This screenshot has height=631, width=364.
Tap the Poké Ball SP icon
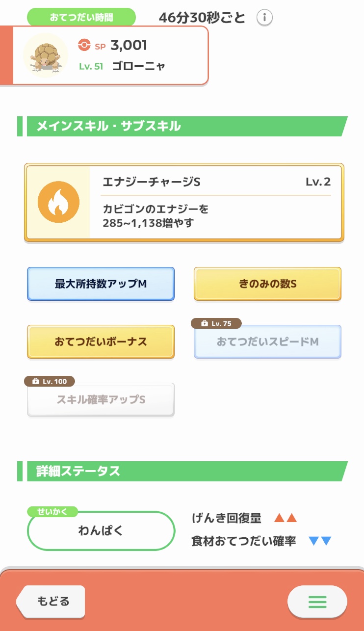[x=84, y=45]
